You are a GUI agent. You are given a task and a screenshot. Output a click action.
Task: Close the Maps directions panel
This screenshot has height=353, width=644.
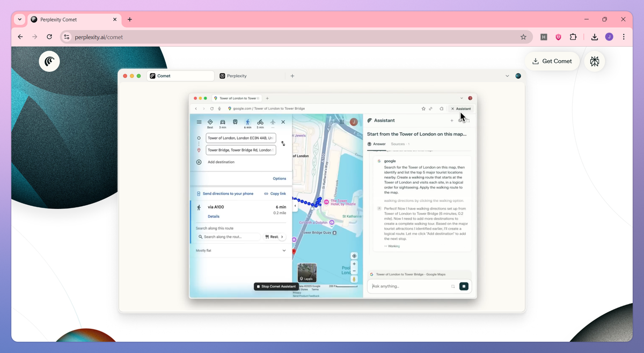(x=283, y=122)
